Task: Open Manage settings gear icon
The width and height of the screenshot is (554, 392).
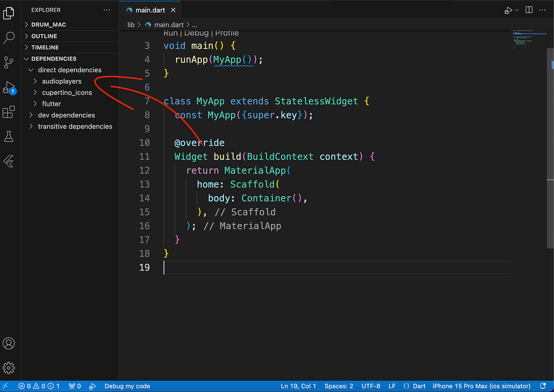Action: tap(9, 368)
